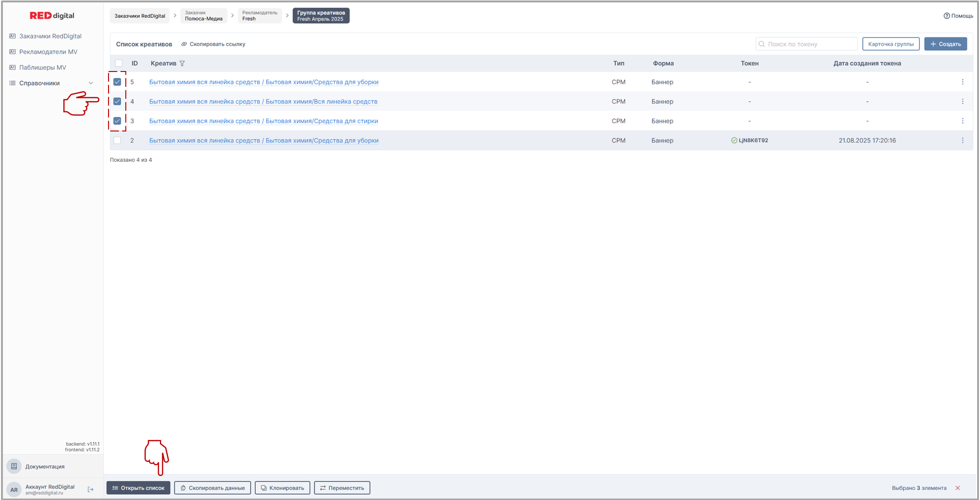Go to Рекламодатели MV in sidebar
This screenshot has height=500, width=980.
(48, 52)
